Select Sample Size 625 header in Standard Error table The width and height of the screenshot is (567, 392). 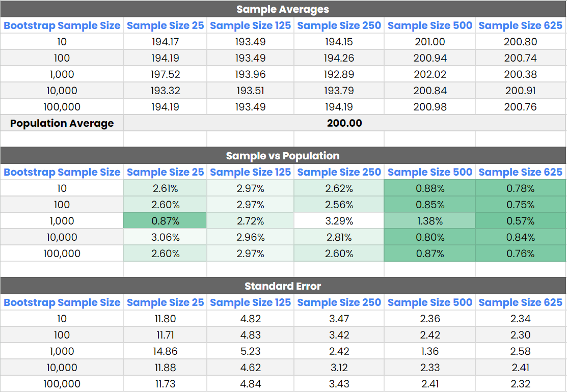pyautogui.click(x=521, y=302)
